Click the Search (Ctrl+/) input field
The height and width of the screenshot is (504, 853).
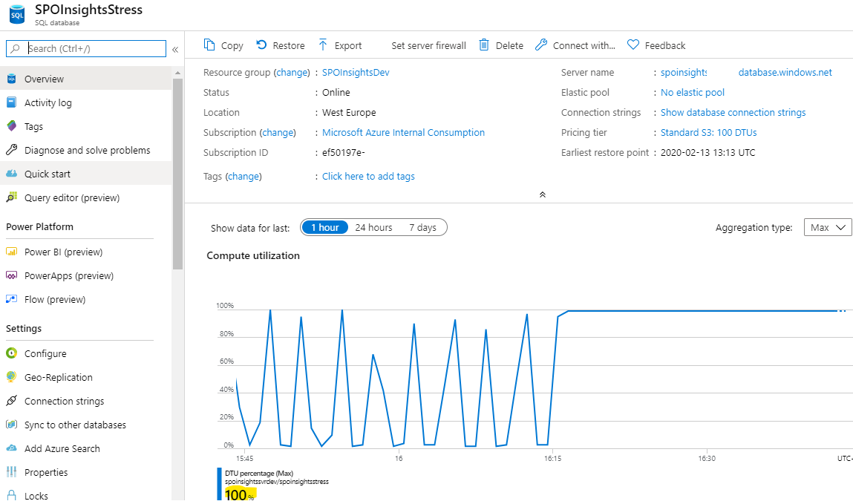click(86, 48)
